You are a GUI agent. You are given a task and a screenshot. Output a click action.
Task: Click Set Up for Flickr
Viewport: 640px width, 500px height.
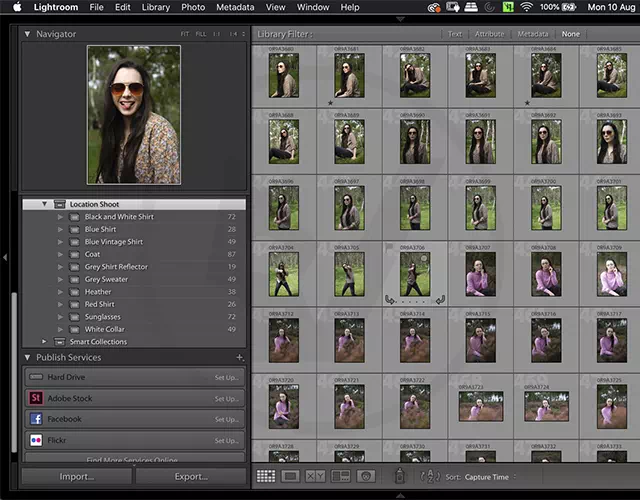227,440
